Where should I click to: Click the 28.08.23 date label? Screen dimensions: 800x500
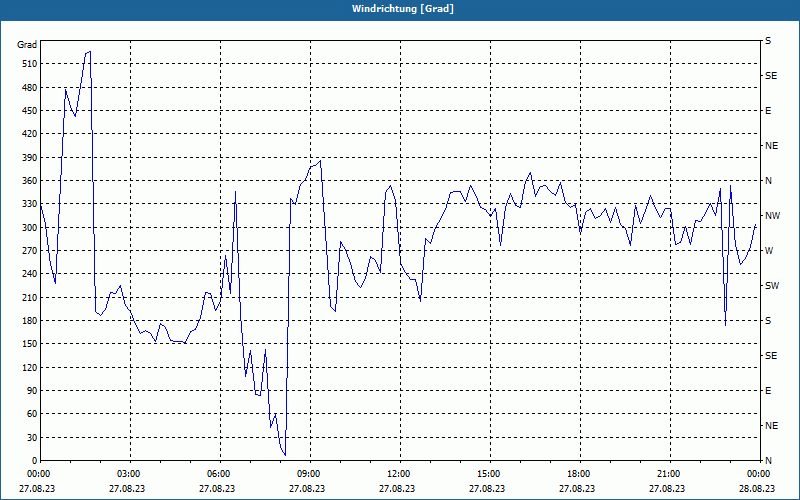pos(757,488)
